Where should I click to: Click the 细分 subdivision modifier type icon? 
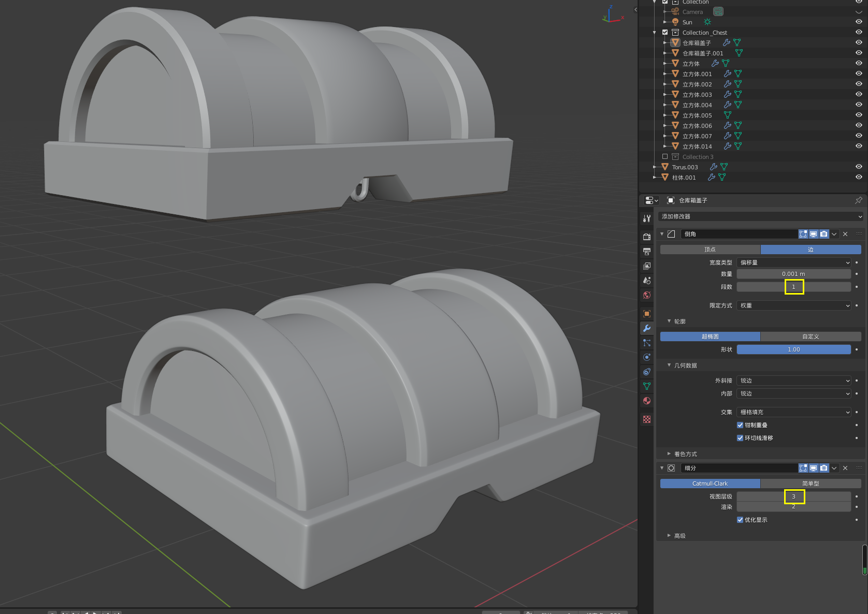coord(671,468)
